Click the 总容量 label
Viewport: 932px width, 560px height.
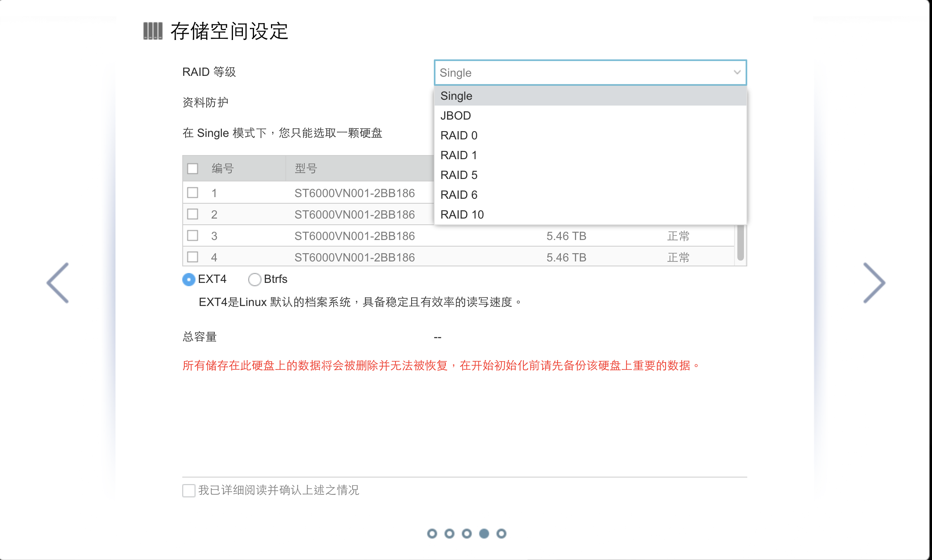coord(200,337)
